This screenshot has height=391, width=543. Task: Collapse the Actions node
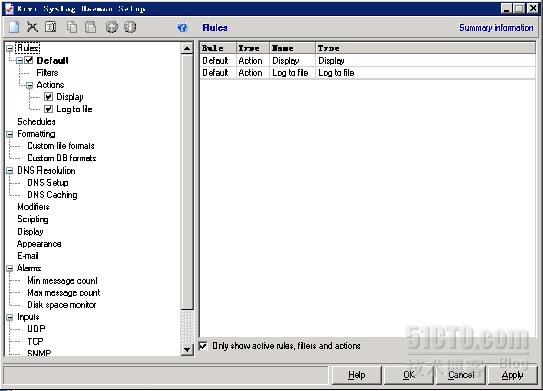click(29, 85)
